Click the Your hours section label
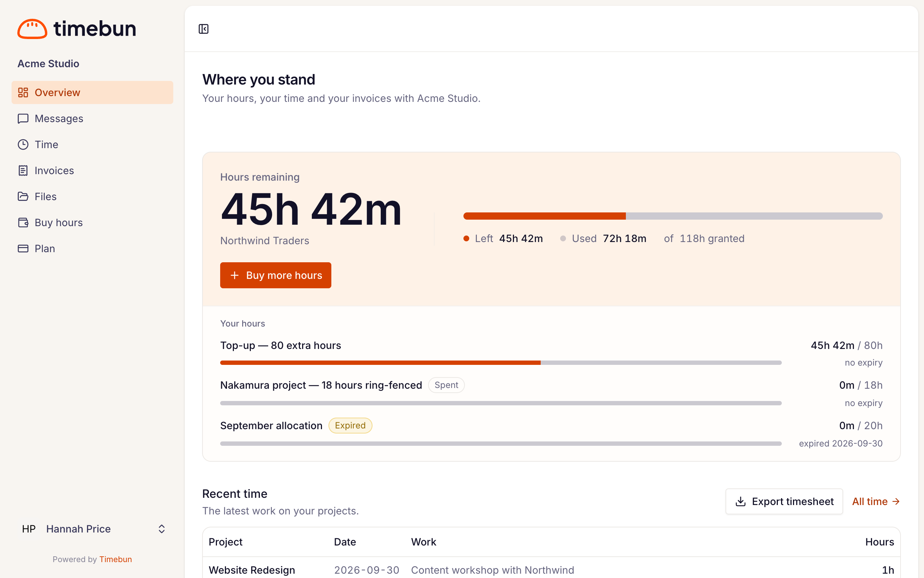Viewport: 924px width, 578px height. coord(243,323)
